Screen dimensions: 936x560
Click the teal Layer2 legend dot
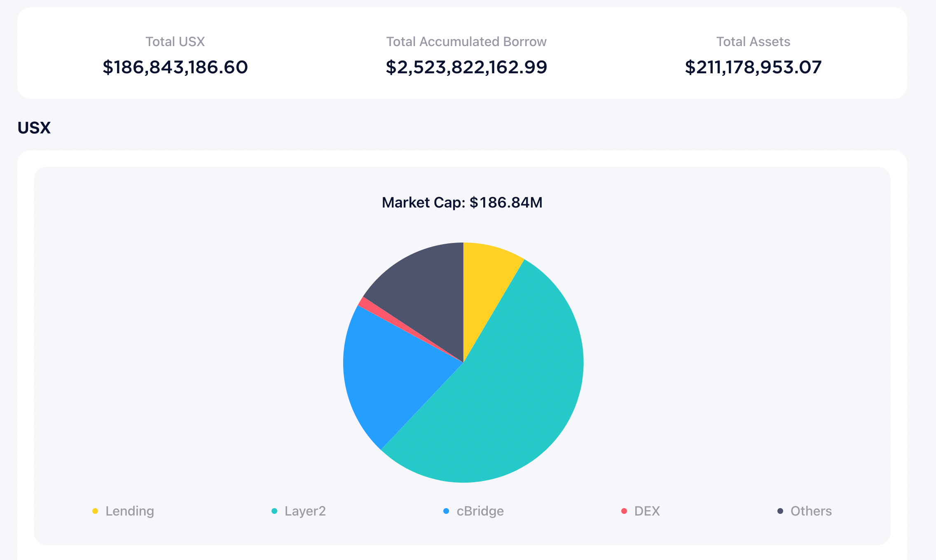274,511
